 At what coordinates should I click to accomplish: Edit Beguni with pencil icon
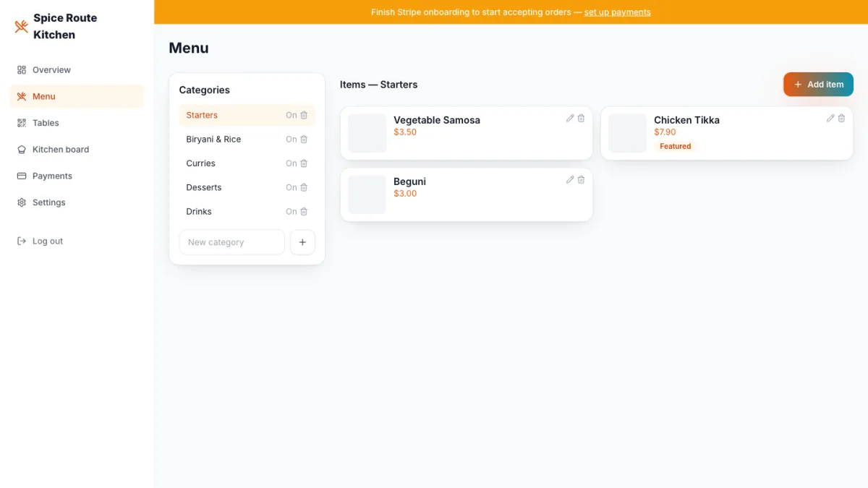pyautogui.click(x=570, y=179)
